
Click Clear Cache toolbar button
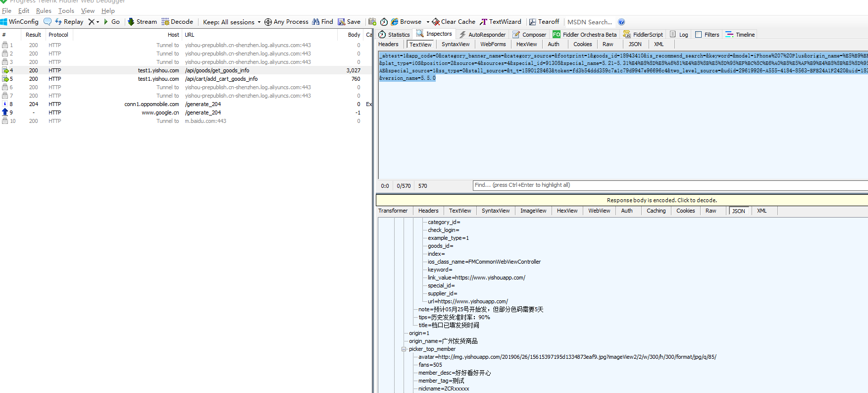coord(454,22)
